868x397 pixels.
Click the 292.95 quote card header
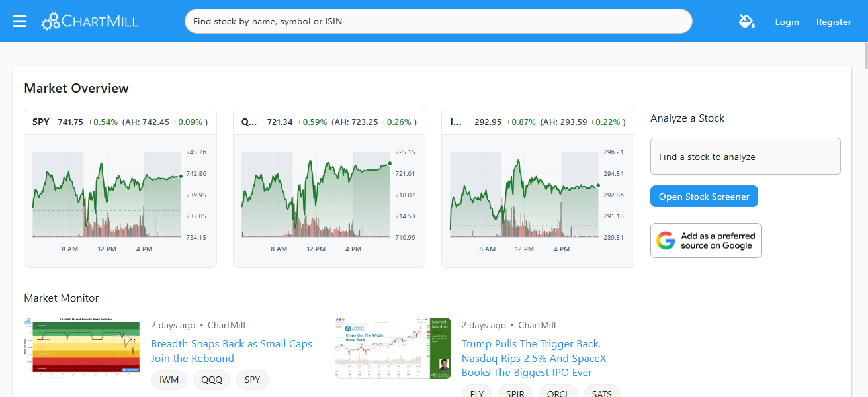click(x=537, y=122)
